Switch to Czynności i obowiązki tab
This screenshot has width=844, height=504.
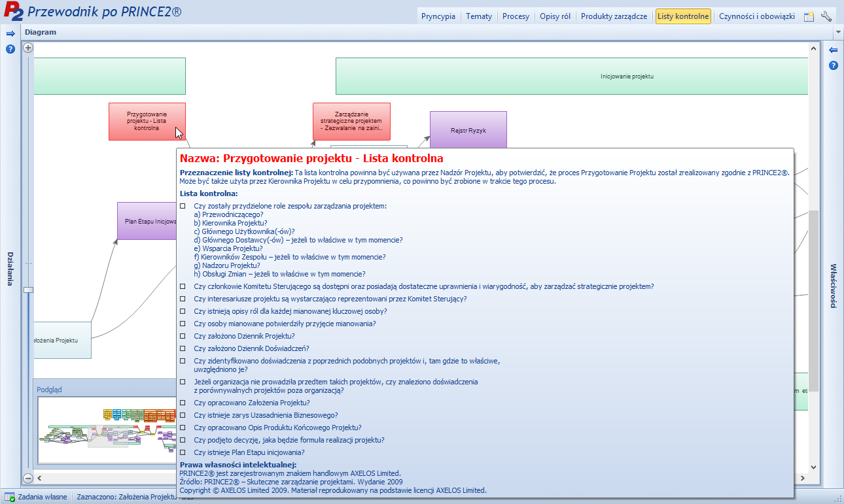point(757,16)
